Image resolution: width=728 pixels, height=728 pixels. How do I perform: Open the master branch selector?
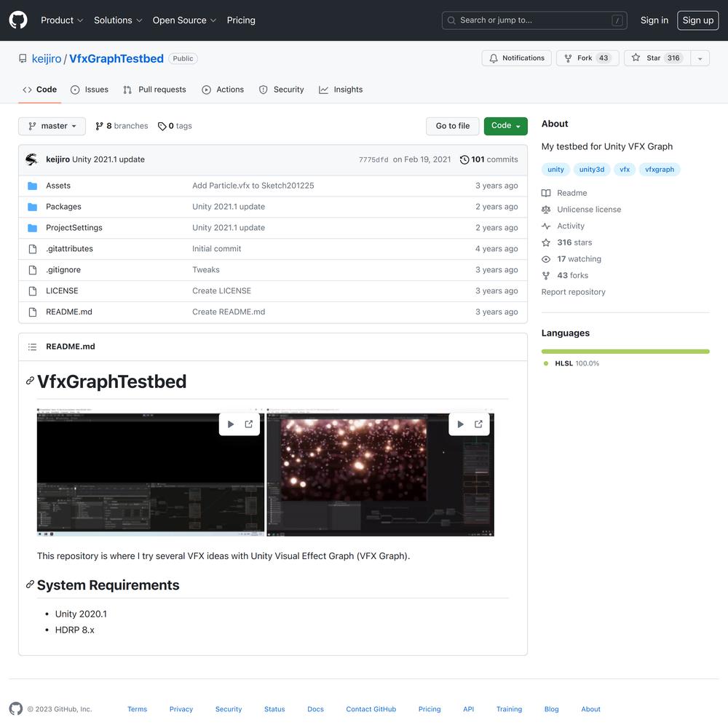(52, 126)
